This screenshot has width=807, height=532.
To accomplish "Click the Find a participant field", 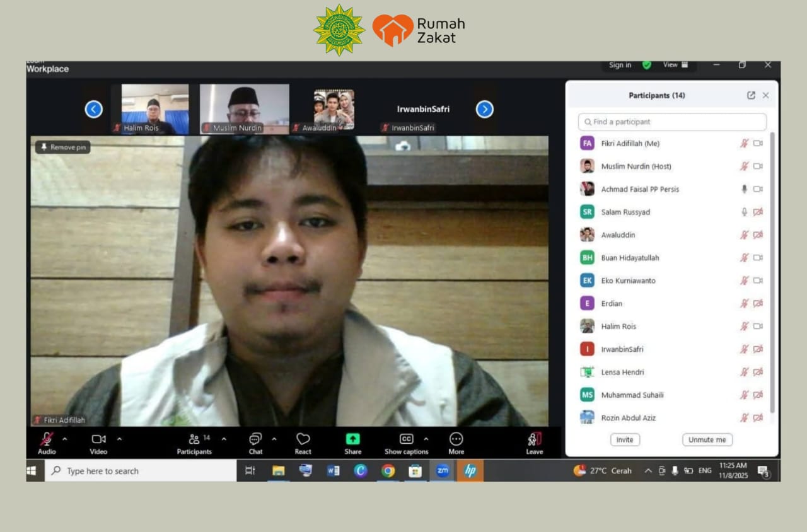I will (672, 122).
